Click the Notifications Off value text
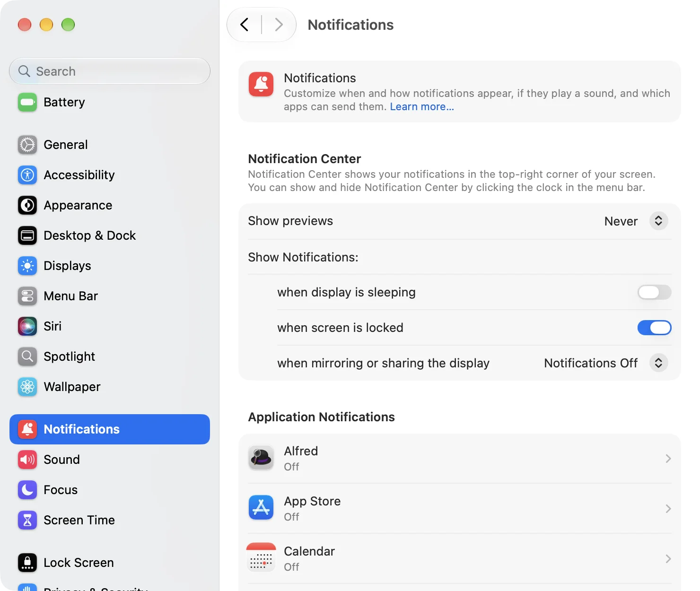The image size is (700, 591). (591, 363)
